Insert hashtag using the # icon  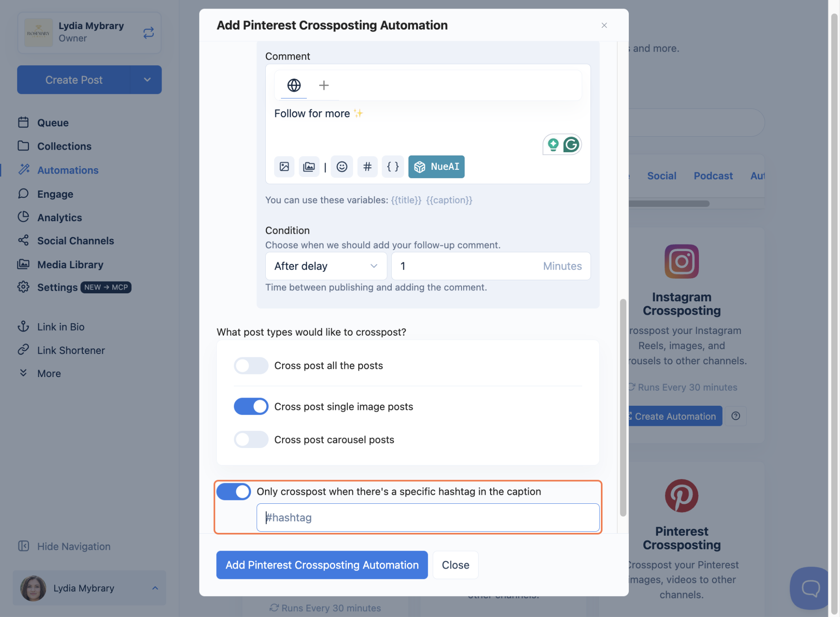click(x=367, y=167)
